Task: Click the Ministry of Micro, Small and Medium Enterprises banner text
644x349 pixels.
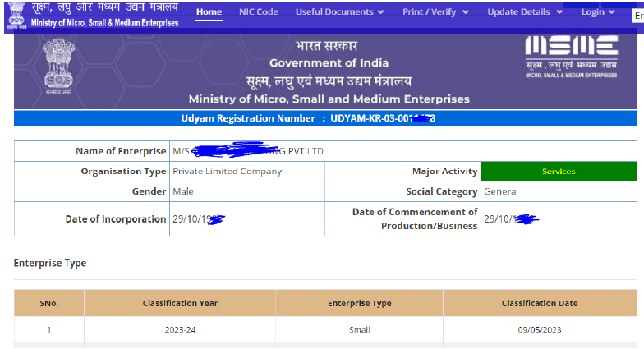Action: [329, 99]
